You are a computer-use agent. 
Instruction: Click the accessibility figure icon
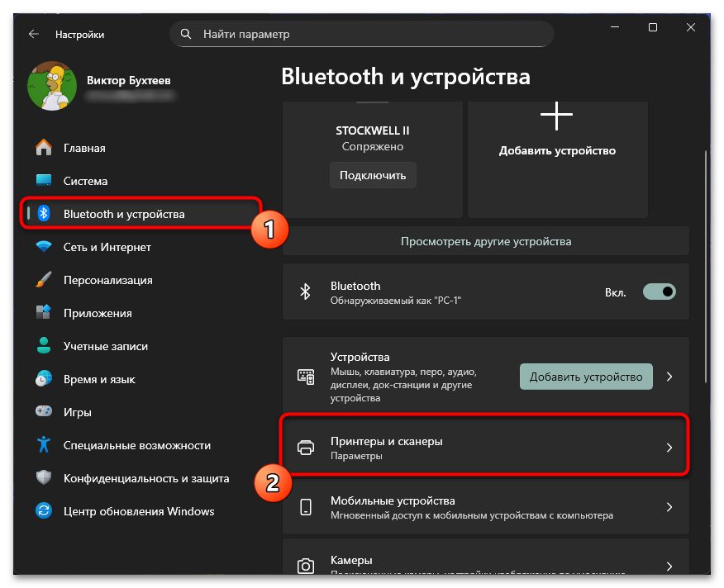point(44,444)
